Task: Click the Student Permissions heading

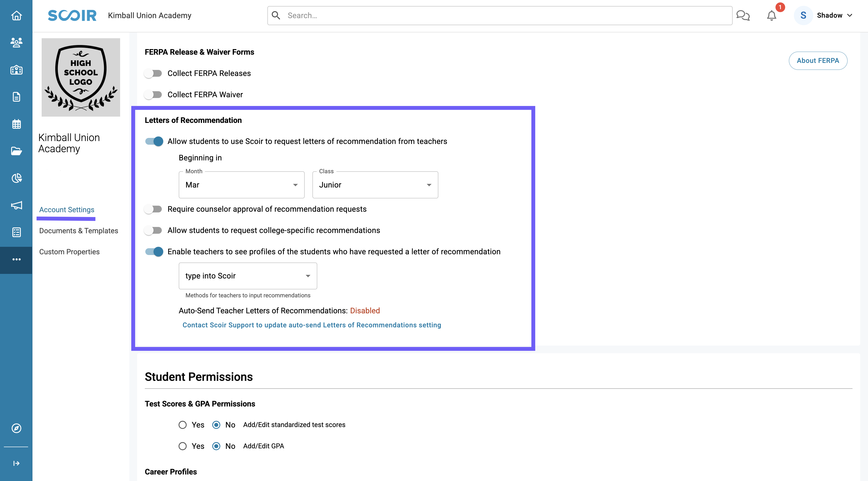Action: point(198,377)
